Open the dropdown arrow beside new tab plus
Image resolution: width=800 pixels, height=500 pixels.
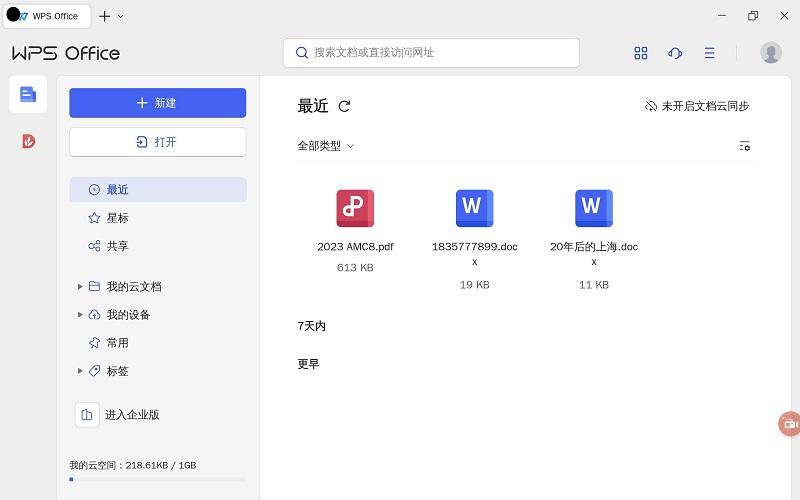(121, 16)
